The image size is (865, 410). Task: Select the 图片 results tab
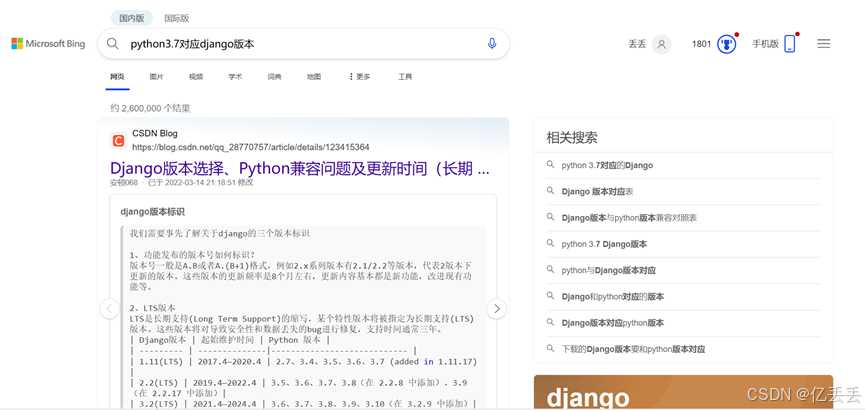[157, 77]
